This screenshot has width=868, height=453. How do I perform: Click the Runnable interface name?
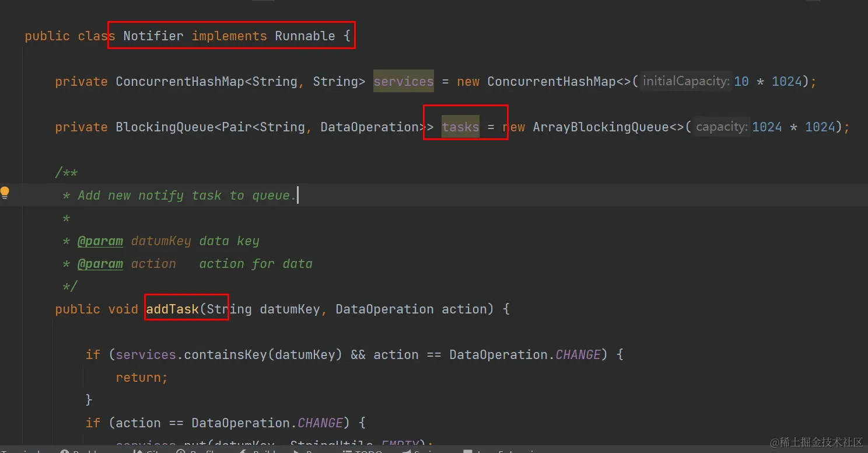305,36
